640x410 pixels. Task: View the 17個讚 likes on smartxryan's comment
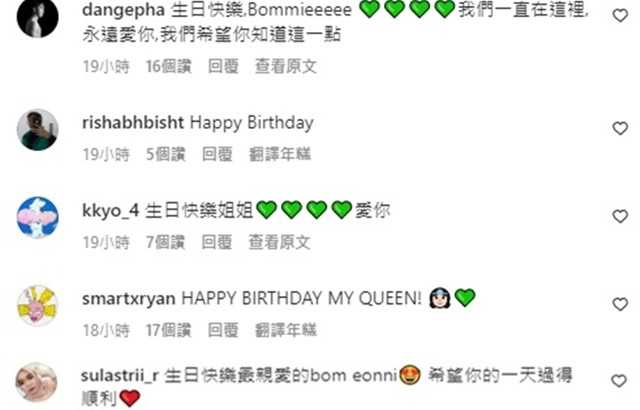169,330
